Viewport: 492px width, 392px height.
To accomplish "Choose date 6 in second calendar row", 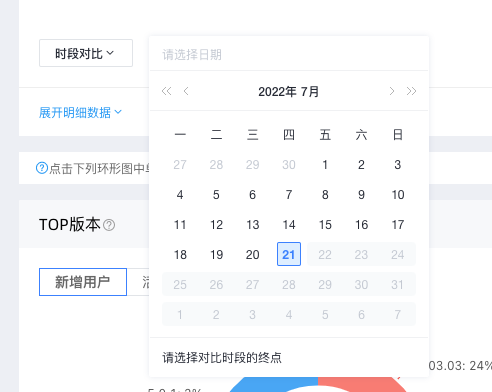I will pos(252,195).
